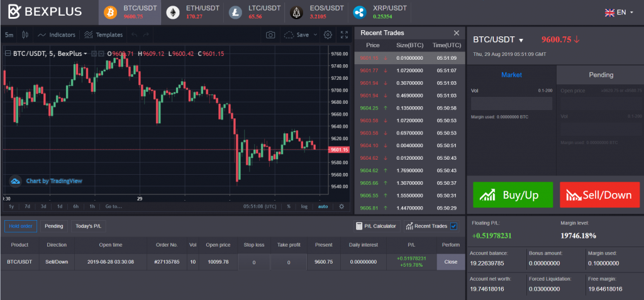Click the red Sell/Down button
Viewport: 644px width, 300px height.
(599, 195)
